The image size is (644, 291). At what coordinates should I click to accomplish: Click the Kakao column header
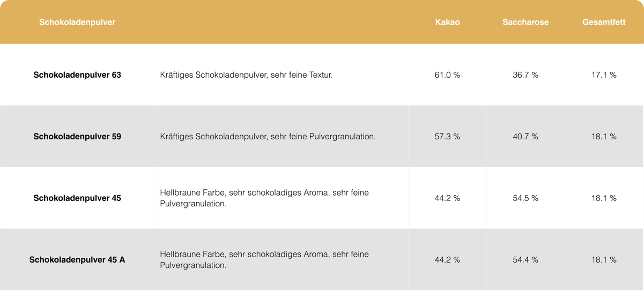pyautogui.click(x=447, y=22)
